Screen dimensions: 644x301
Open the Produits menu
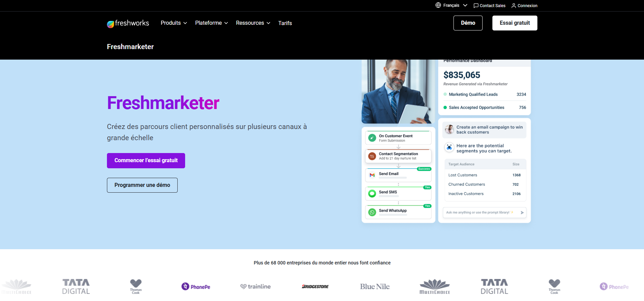[x=174, y=23]
